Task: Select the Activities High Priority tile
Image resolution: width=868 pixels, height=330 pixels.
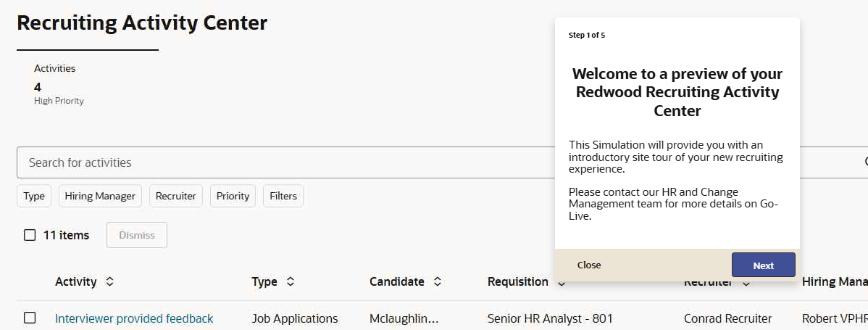Action: tap(58, 84)
